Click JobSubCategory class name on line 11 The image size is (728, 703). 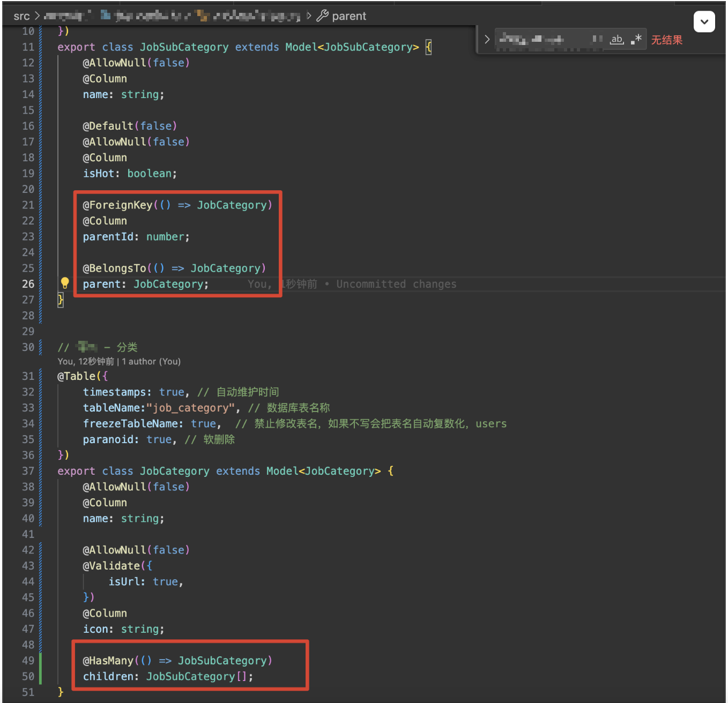point(184,47)
